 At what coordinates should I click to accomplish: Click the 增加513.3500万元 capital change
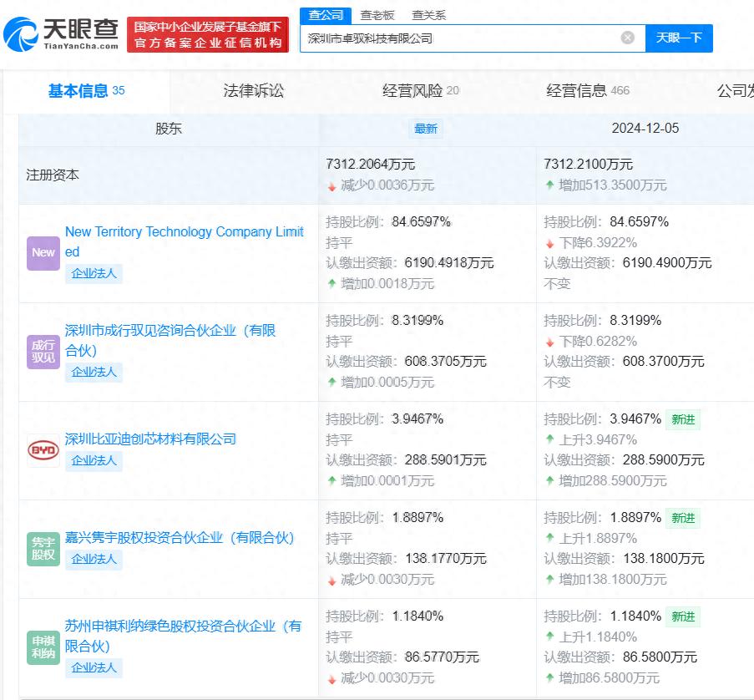coord(613,185)
